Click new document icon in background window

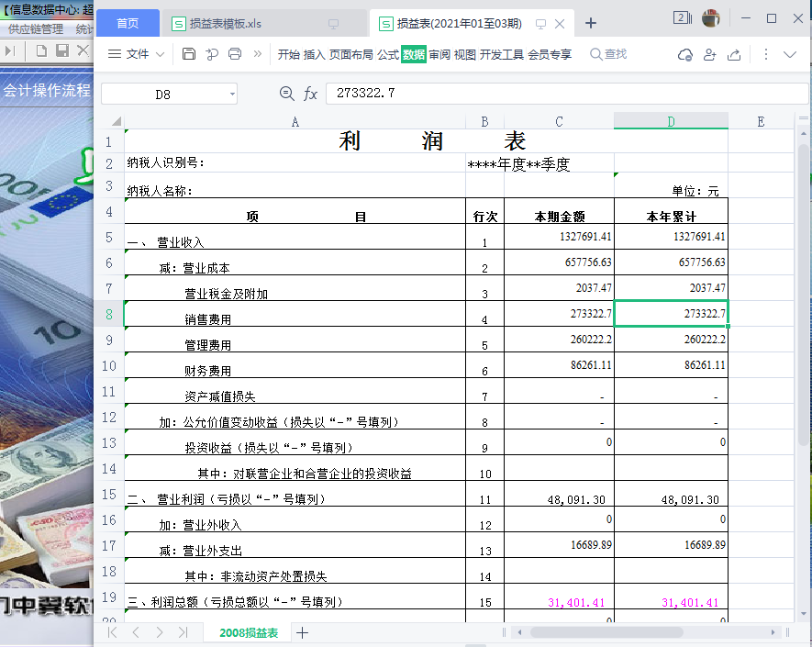click(41, 50)
